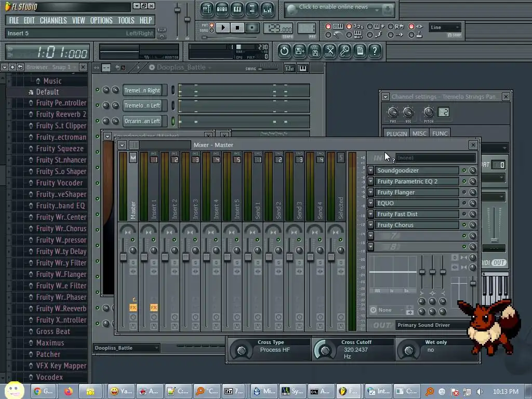
Task: Open the step sequencer toolbar icon
Action: coord(222,9)
